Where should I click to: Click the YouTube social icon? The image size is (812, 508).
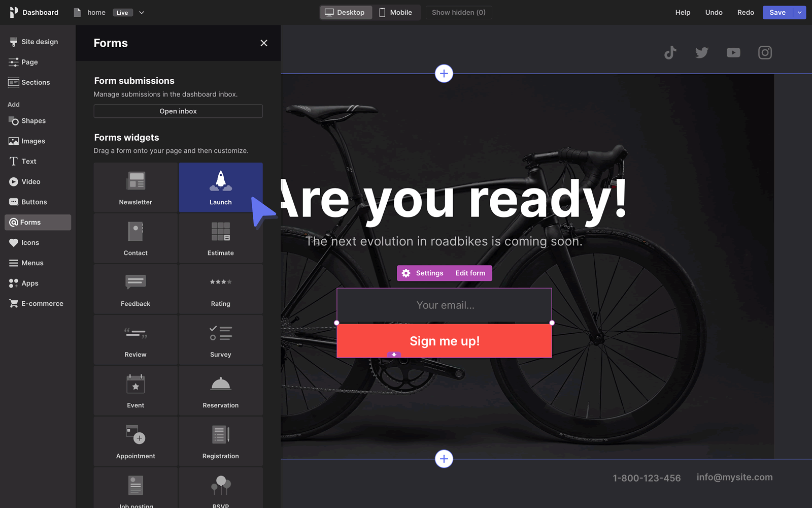click(733, 53)
